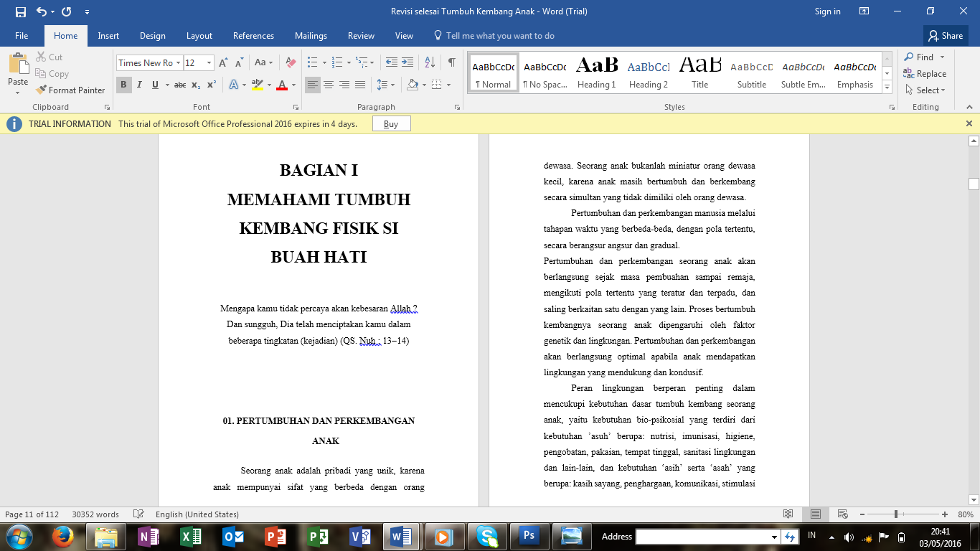Screen dimensions: 980x551
Task: Open Skype from the taskbar
Action: tap(487, 537)
